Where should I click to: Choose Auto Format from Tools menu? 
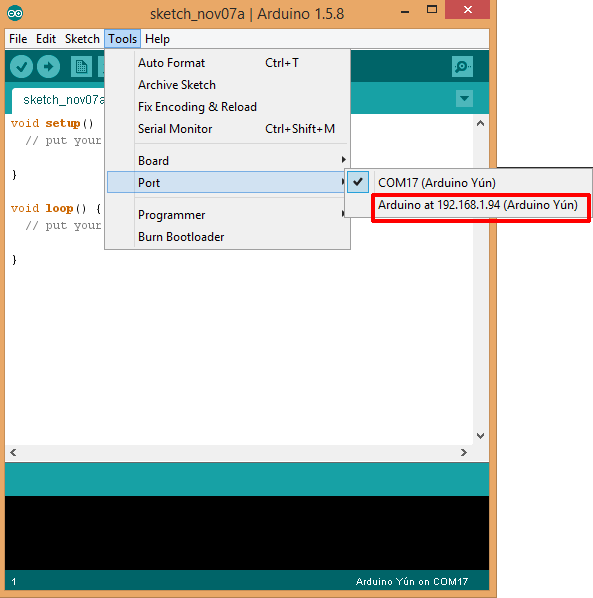227,63
